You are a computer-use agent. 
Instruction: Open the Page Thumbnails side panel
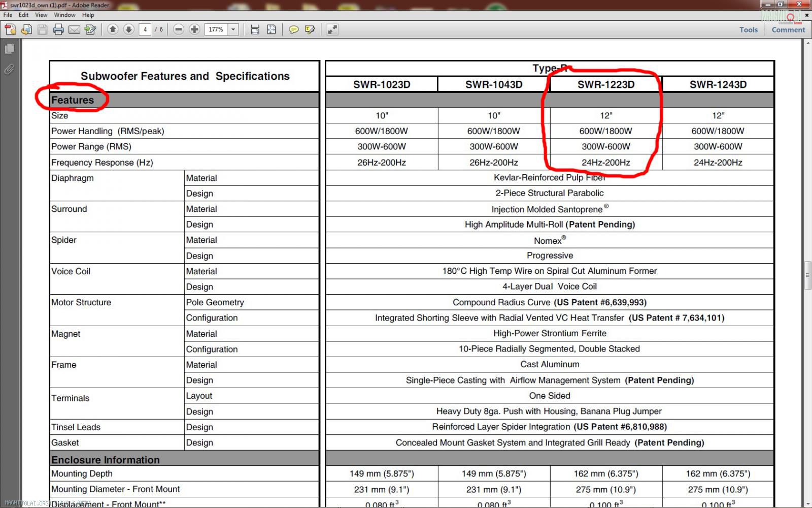tap(9, 49)
